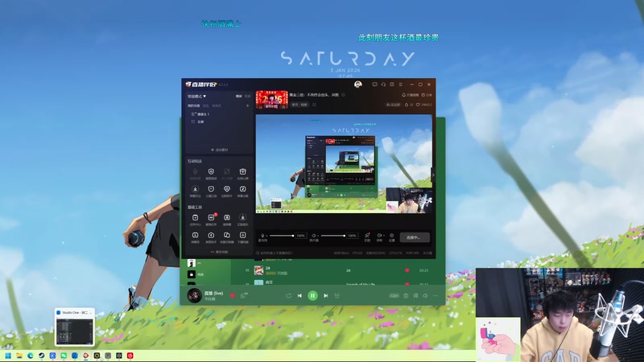Open File Explorer from the taskbar

[19, 356]
